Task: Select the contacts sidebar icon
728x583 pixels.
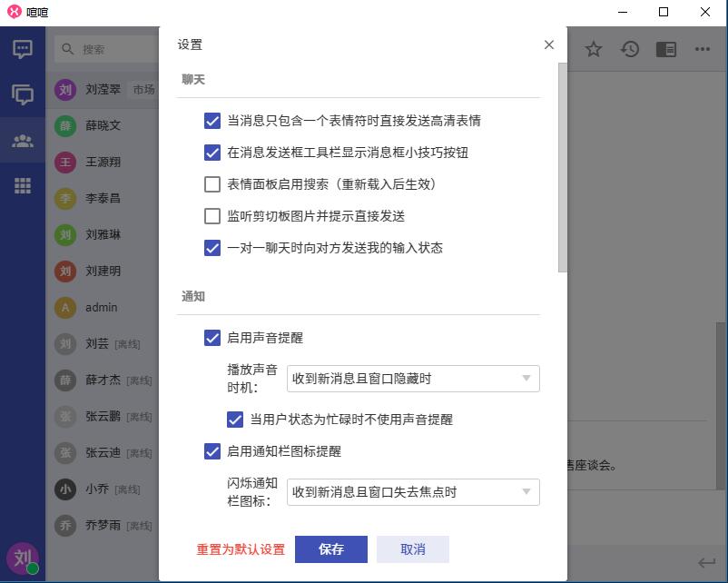Action: (23, 141)
